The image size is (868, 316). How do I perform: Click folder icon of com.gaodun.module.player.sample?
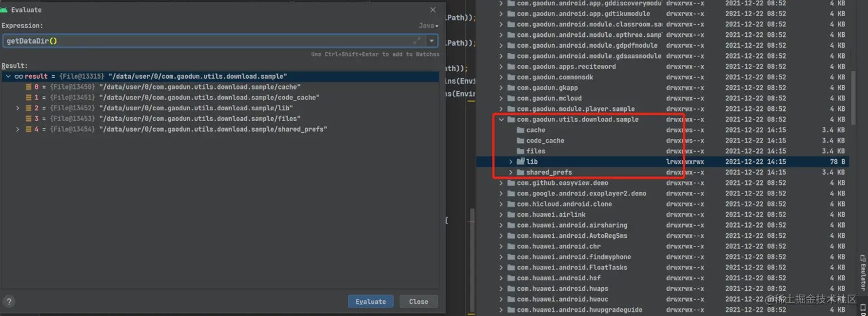(511, 109)
